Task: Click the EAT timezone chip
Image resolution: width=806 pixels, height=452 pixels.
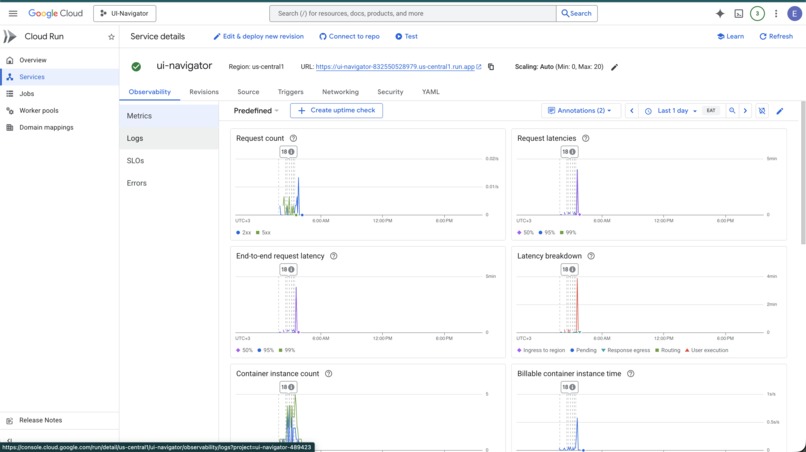Action: (x=711, y=111)
